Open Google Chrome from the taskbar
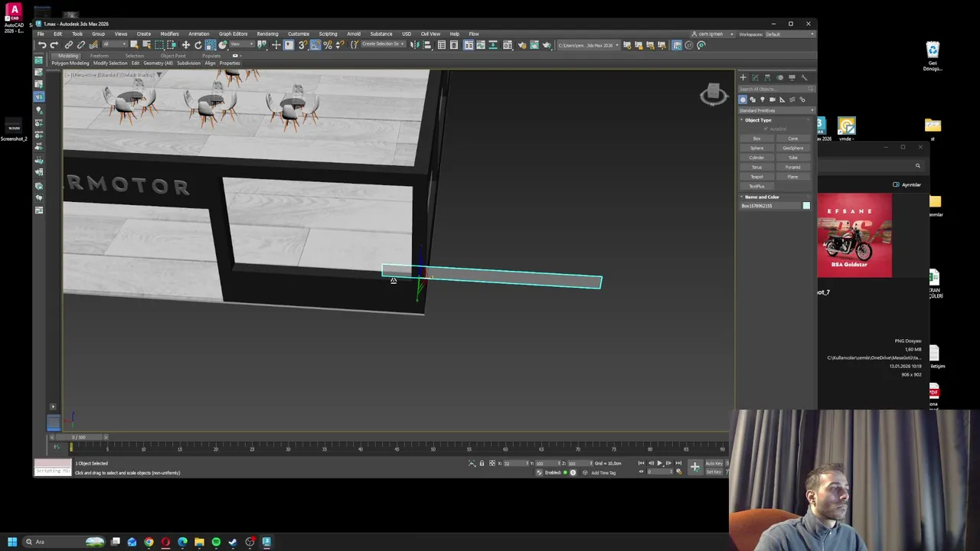The image size is (980, 551). pos(149,542)
